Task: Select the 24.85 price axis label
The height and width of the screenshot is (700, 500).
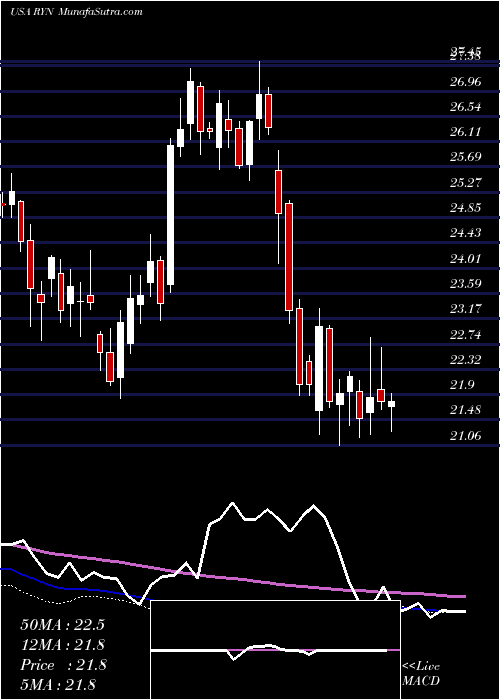Action: pyautogui.click(x=465, y=208)
